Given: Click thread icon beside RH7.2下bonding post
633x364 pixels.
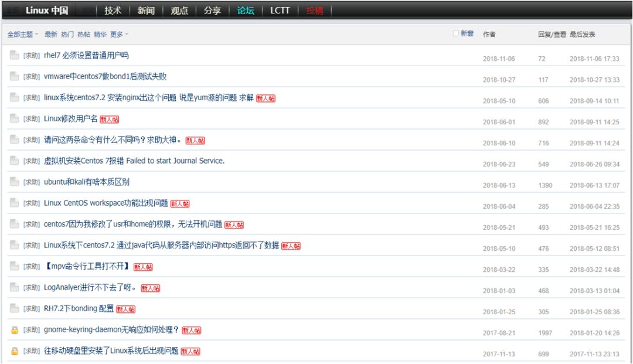Looking at the screenshot, I should 14,308.
